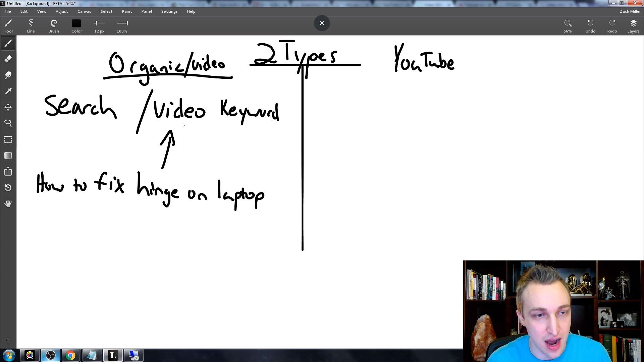Image resolution: width=644 pixels, height=362 pixels.
Task: Activate the Eyedropper tool
Action: [8, 91]
